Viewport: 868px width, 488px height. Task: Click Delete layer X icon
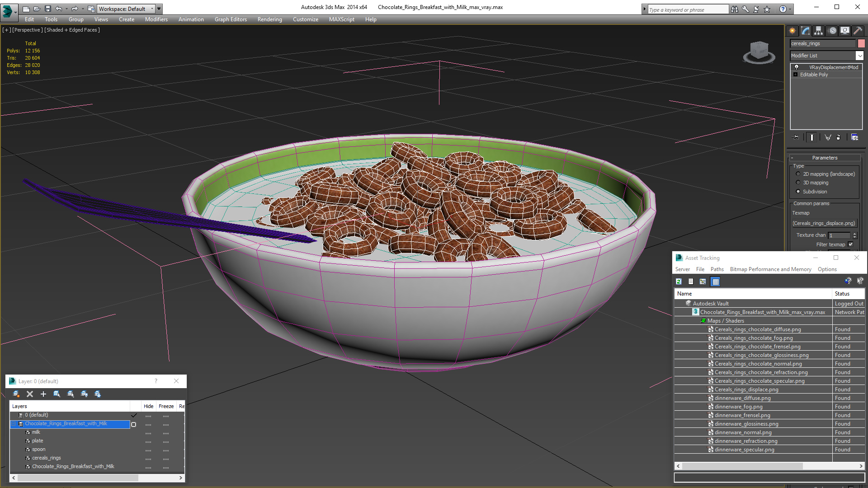click(x=30, y=394)
